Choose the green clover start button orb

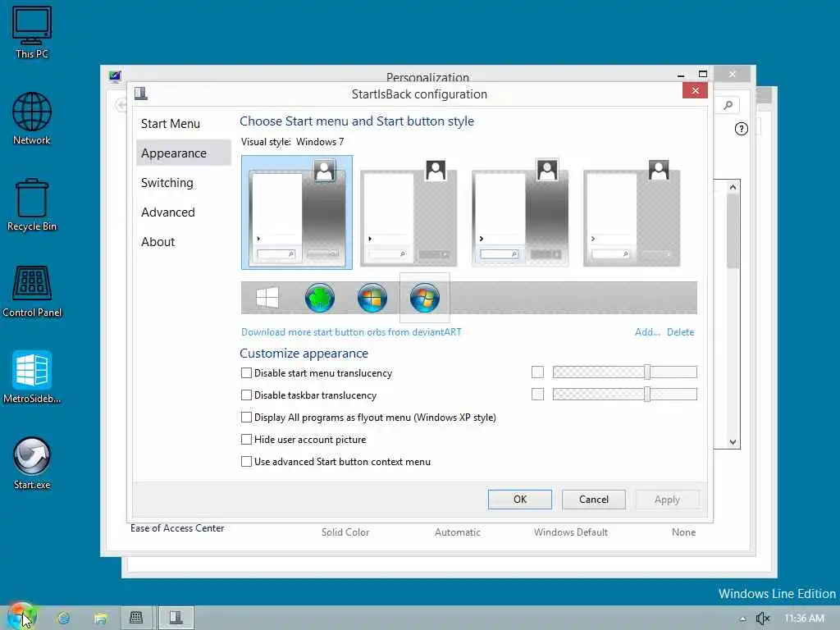(x=320, y=298)
